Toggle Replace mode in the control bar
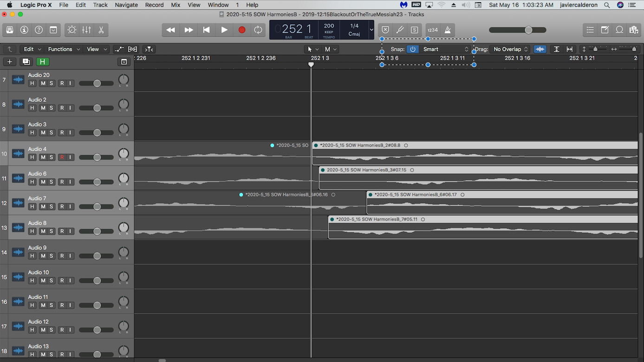The image size is (644, 362). pyautogui.click(x=385, y=30)
